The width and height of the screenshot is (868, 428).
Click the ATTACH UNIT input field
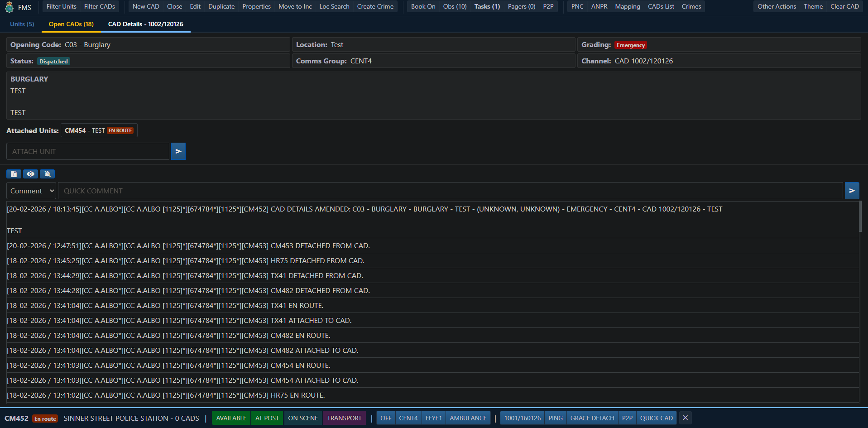(x=88, y=151)
